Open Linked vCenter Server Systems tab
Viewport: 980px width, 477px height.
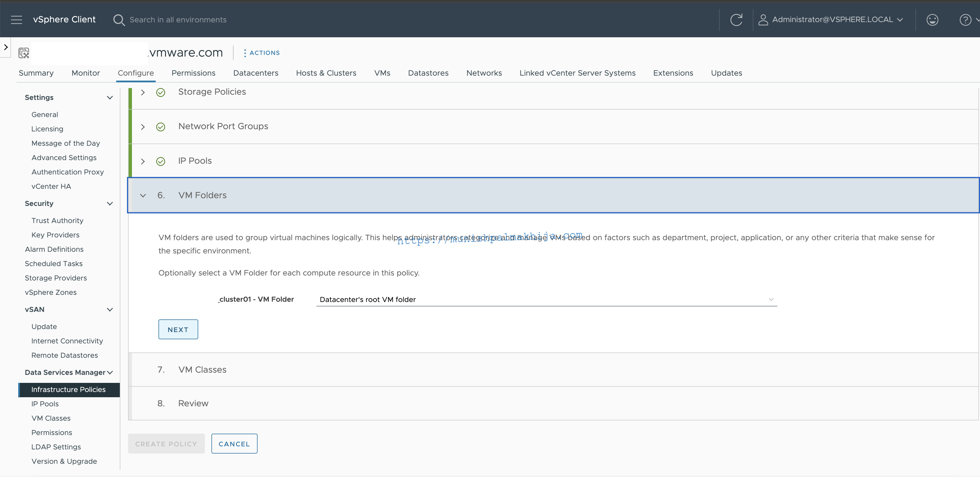point(578,73)
